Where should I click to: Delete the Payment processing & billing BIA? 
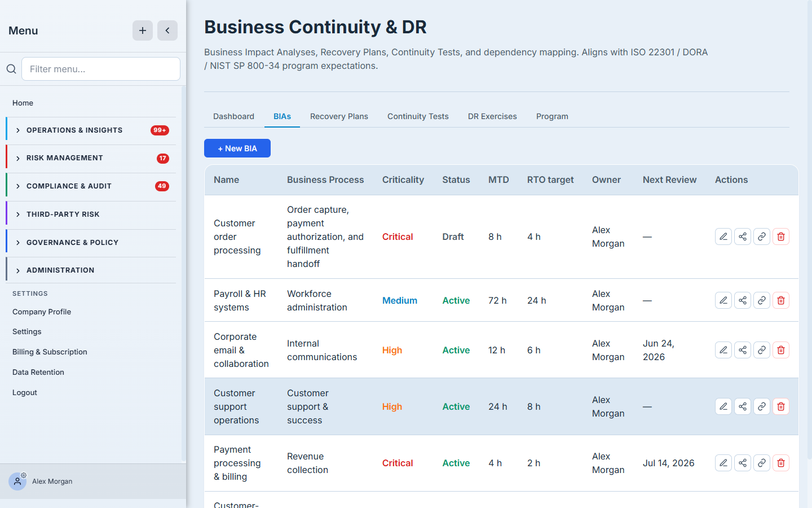(781, 463)
